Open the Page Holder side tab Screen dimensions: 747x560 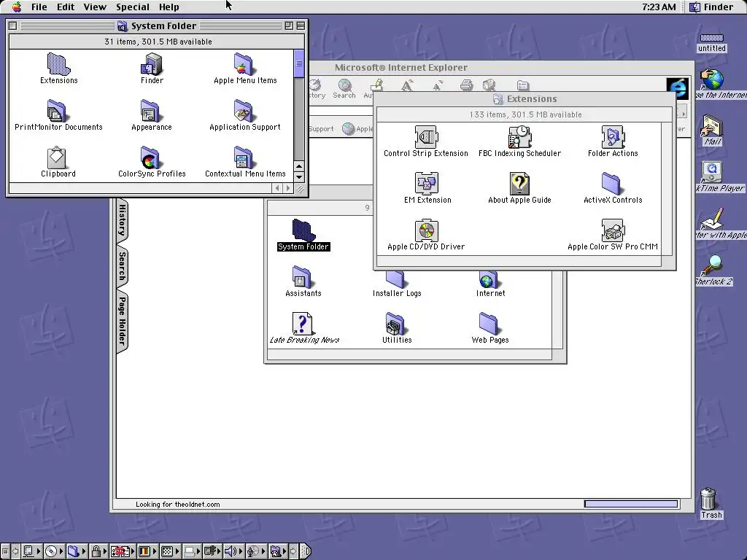click(x=122, y=322)
